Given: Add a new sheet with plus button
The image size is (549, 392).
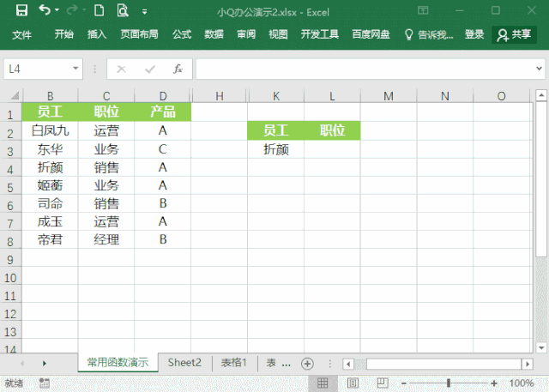Looking at the screenshot, I should (x=307, y=364).
